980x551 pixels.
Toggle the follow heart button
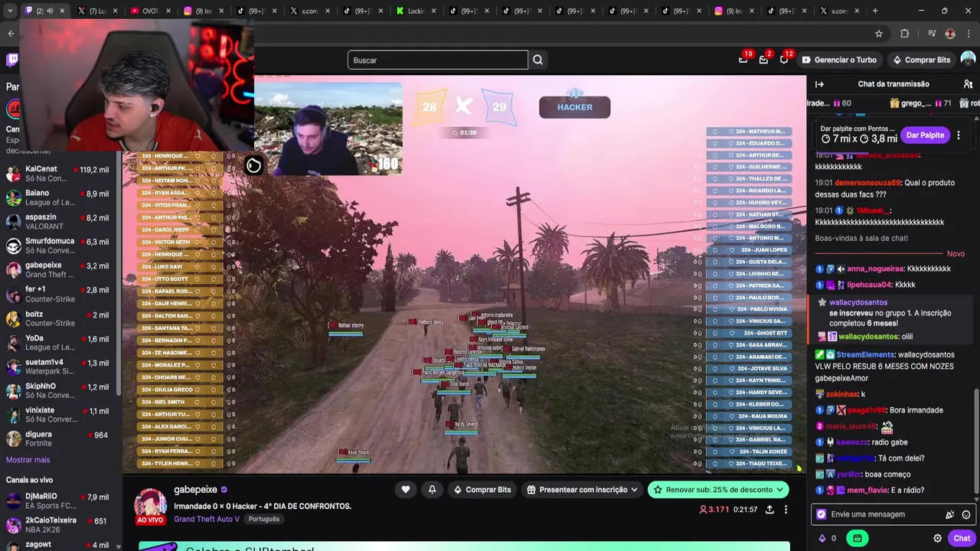406,490
